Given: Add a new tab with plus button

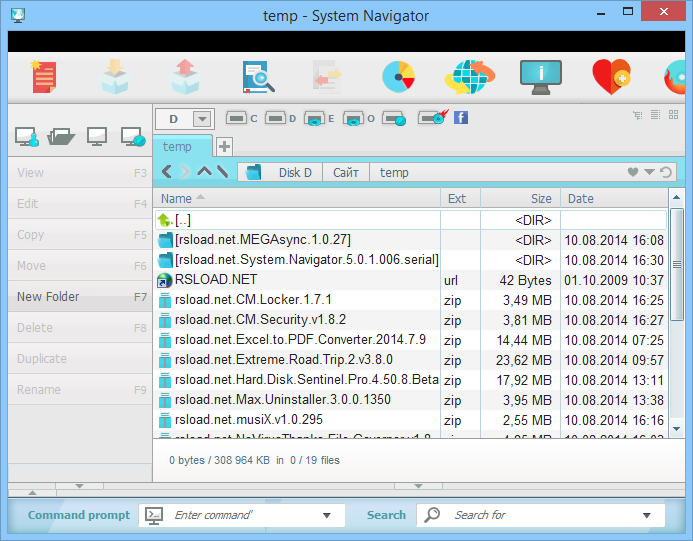Looking at the screenshot, I should pyautogui.click(x=224, y=147).
